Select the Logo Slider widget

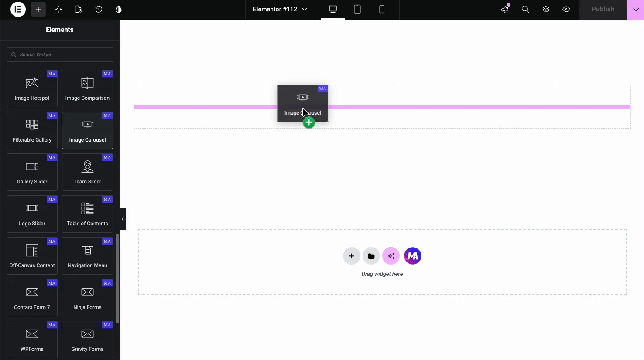[x=32, y=214]
